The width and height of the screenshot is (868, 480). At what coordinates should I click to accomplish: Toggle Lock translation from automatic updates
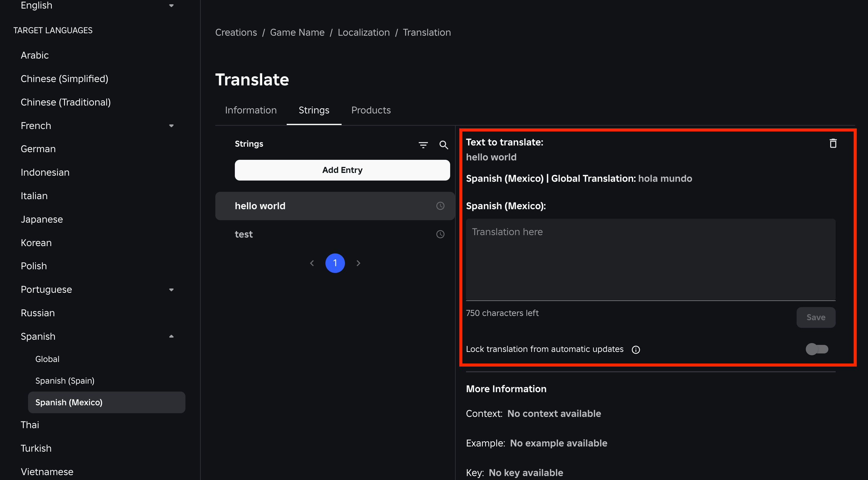pos(816,349)
